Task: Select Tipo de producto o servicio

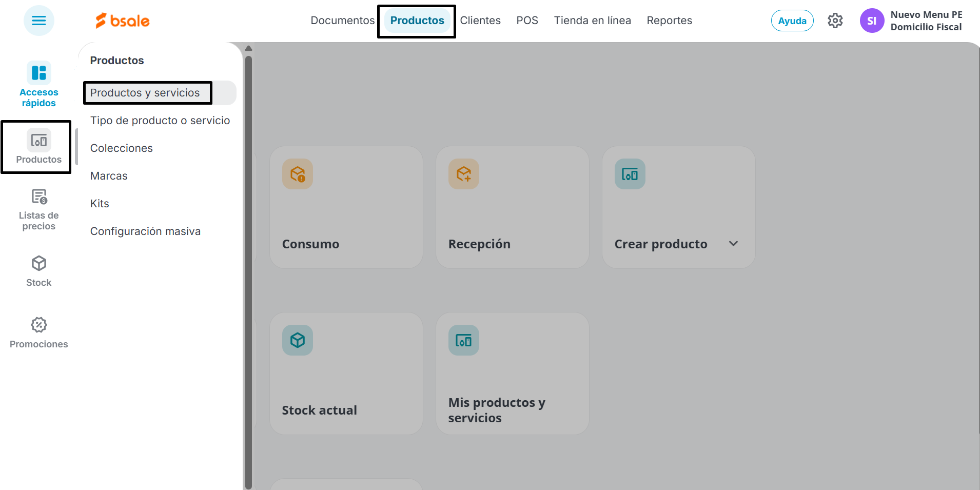Action: tap(160, 121)
